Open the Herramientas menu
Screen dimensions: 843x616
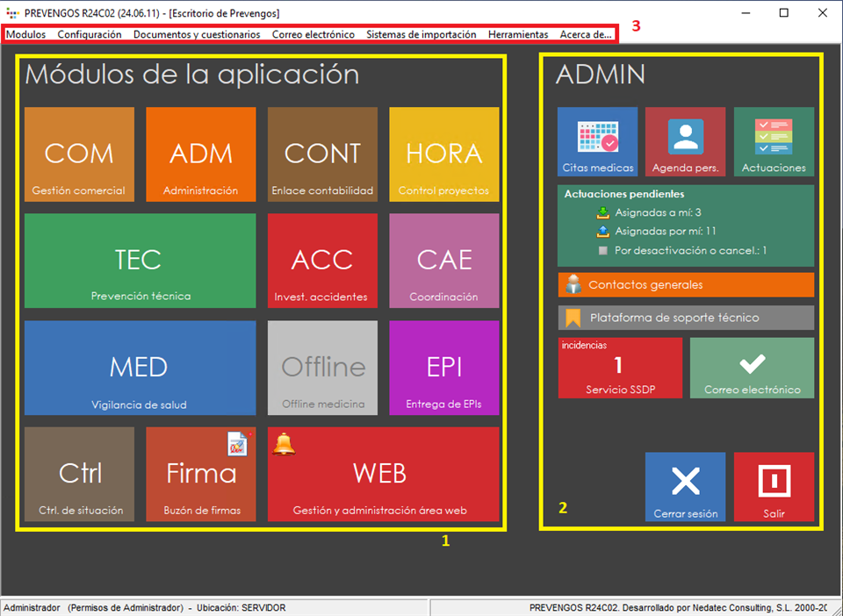517,34
